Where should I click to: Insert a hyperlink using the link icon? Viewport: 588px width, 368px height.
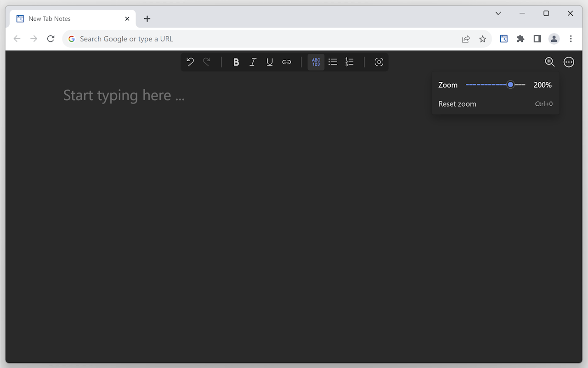(287, 62)
